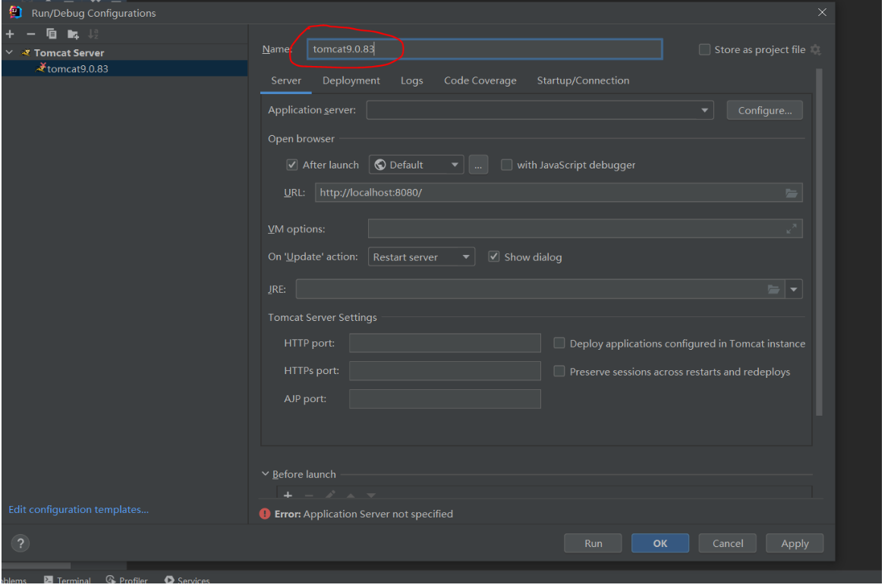The height and width of the screenshot is (588, 891).
Task: Remove the selected configuration
Action: 30,34
